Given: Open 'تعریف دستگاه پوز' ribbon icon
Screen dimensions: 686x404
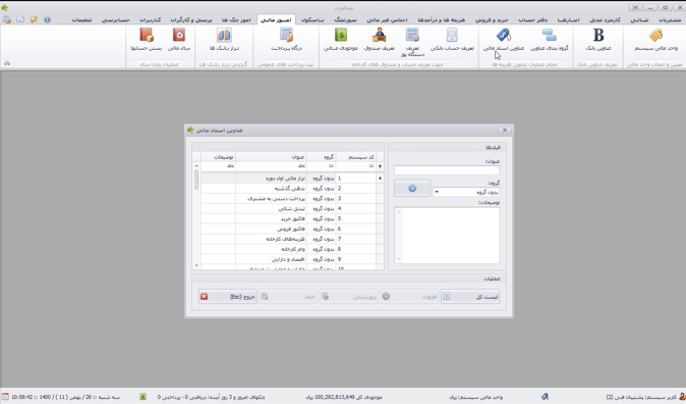Looking at the screenshot, I should tap(412, 42).
